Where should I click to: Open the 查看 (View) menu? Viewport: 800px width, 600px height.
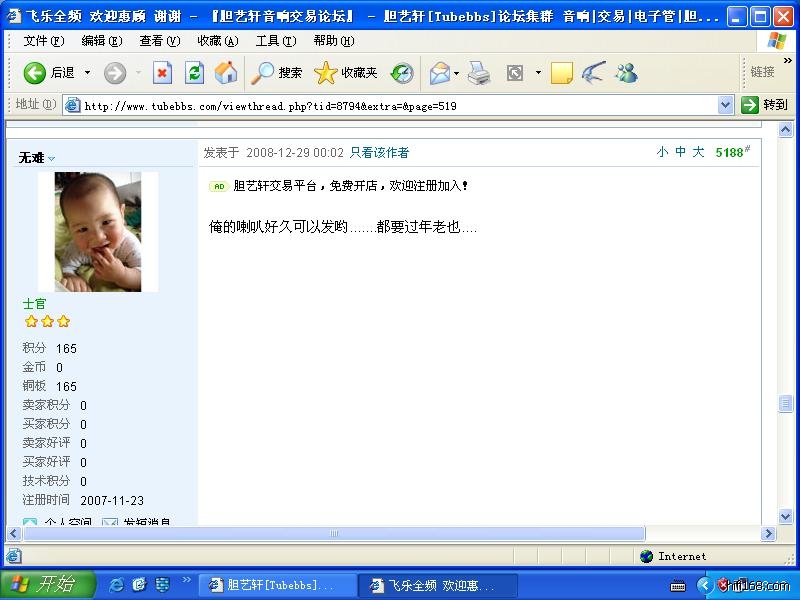click(x=159, y=41)
